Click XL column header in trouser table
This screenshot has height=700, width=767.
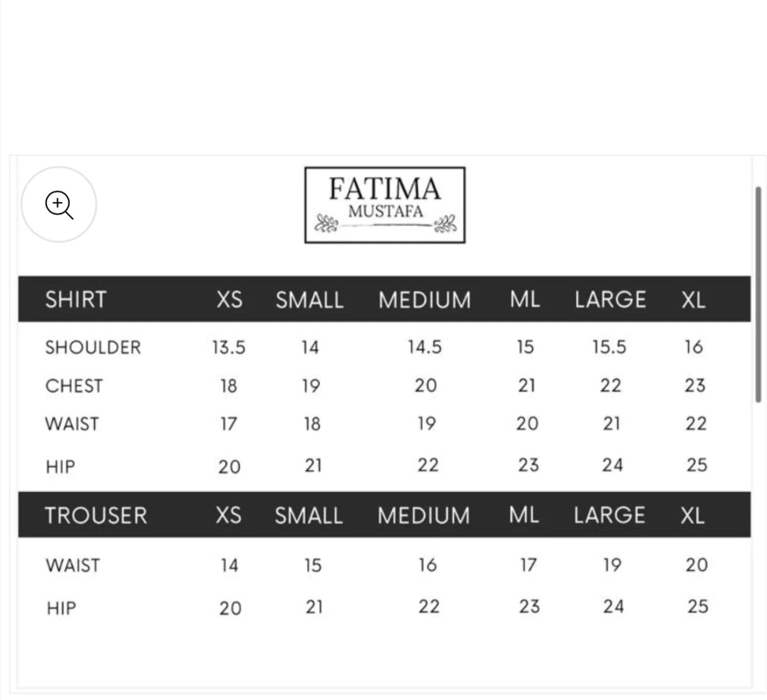(x=692, y=515)
